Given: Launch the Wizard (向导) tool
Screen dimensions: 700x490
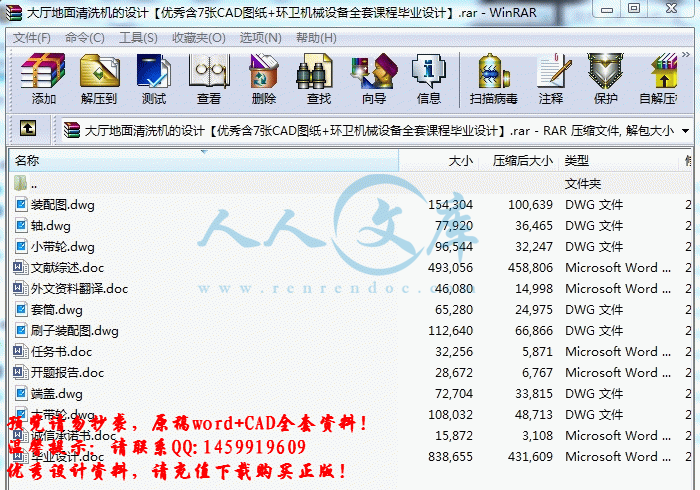Looking at the screenshot, I should 374,79.
